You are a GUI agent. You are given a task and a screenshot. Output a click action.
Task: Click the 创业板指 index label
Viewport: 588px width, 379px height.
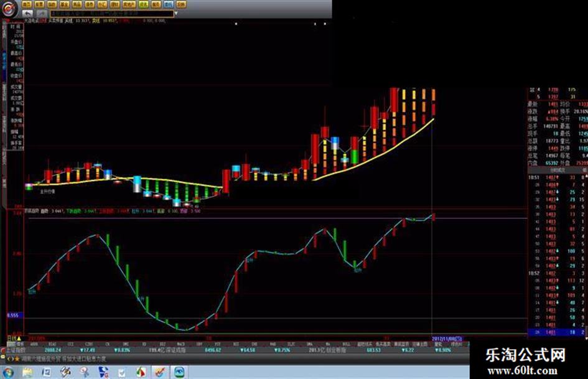click(337, 350)
